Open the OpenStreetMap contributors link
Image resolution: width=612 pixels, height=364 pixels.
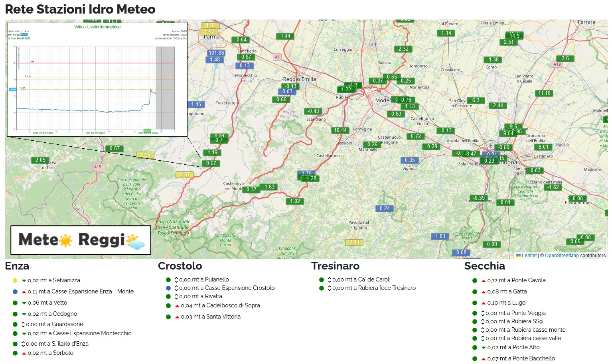[x=561, y=256]
